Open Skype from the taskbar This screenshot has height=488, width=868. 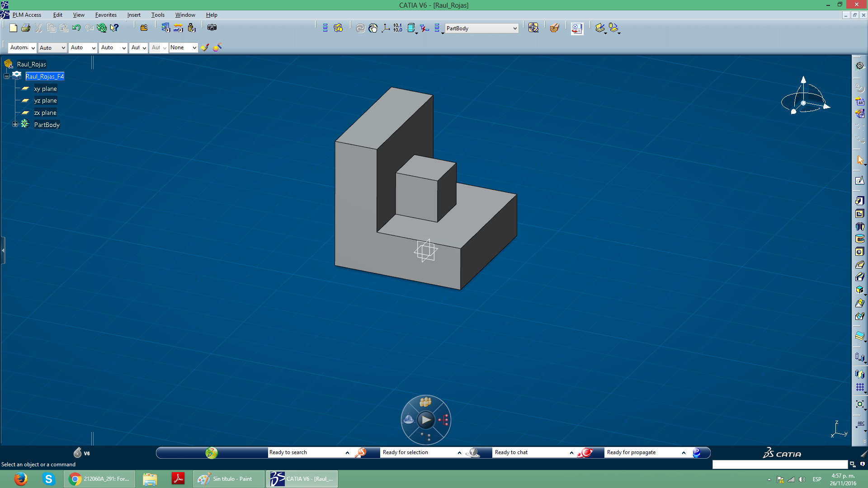pyautogui.click(x=48, y=479)
